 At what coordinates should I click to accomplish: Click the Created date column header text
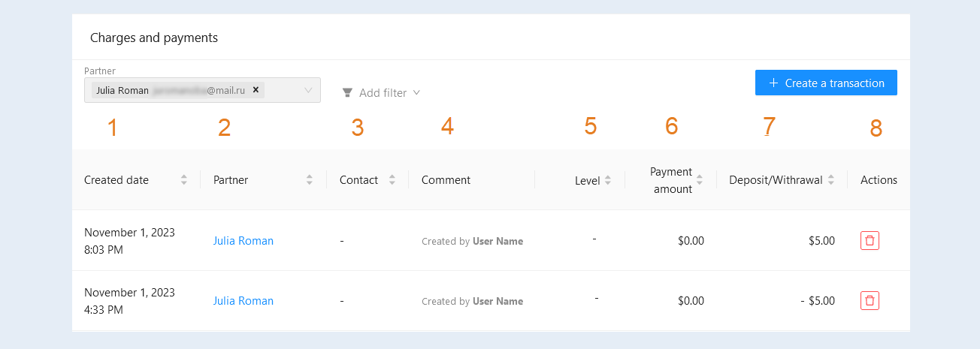point(116,180)
